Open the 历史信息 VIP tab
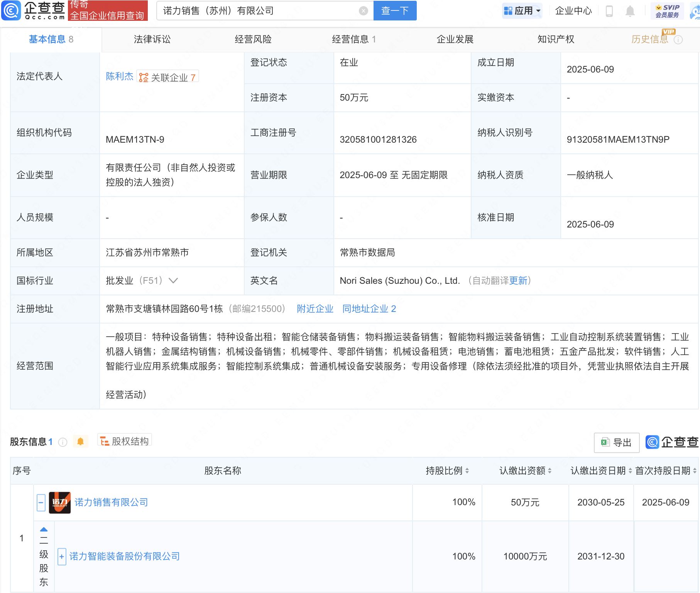The image size is (700, 593). tap(650, 39)
